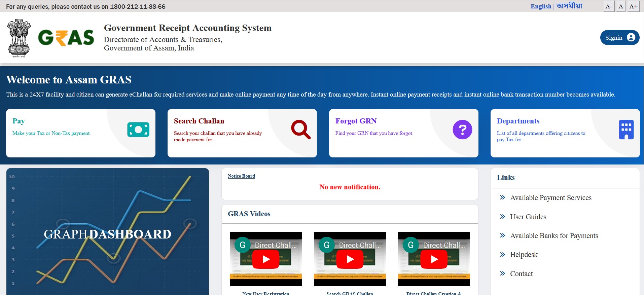Play the New User Registration video
Viewport: 644px width, 295px height.
coord(266,259)
